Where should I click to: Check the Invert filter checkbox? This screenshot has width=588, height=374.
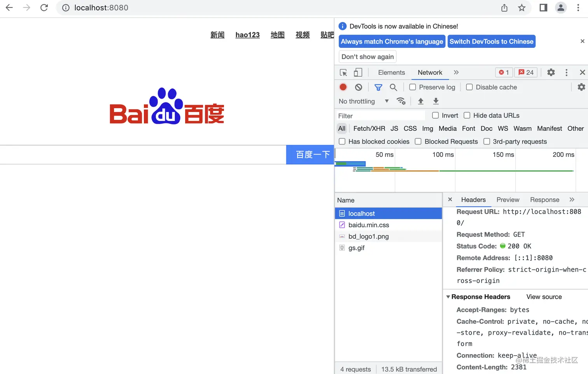(x=436, y=115)
